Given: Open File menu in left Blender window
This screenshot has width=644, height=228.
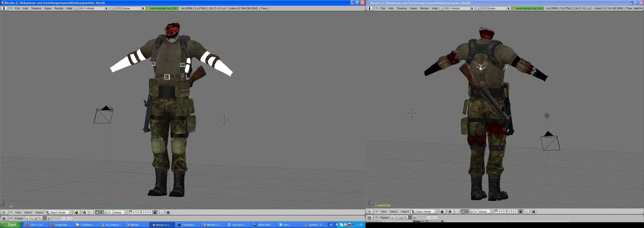Looking at the screenshot, I should point(17,8).
